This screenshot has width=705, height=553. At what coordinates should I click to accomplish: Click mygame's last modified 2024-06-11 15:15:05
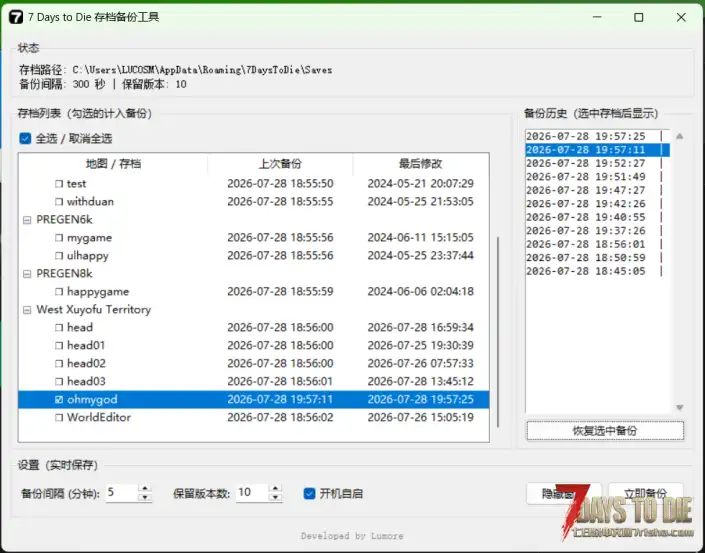tap(420, 238)
